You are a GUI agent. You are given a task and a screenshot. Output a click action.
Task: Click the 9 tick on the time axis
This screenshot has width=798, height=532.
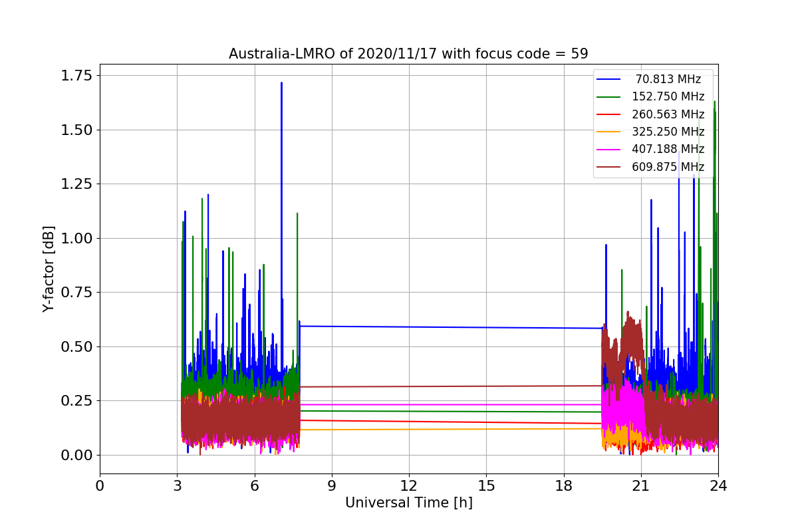(332, 486)
